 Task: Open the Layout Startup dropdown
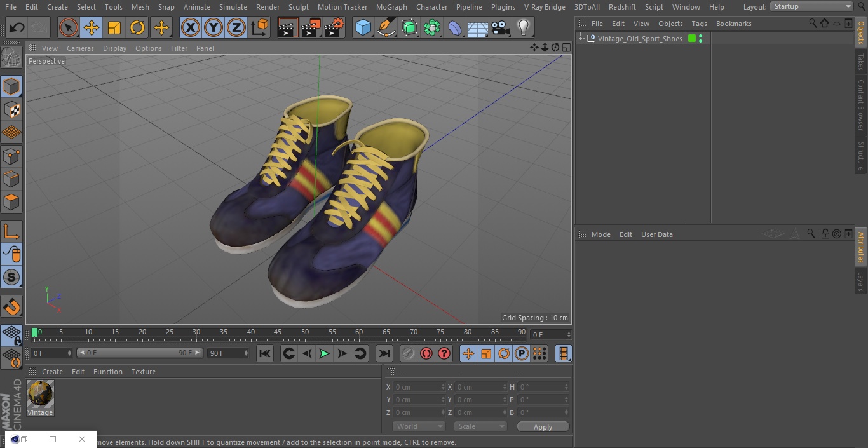click(811, 6)
